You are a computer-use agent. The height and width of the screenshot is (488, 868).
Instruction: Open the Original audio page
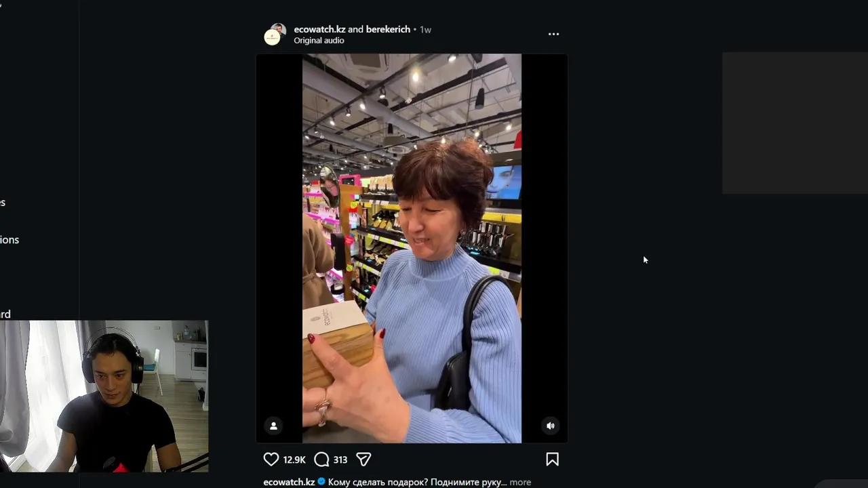coord(319,41)
